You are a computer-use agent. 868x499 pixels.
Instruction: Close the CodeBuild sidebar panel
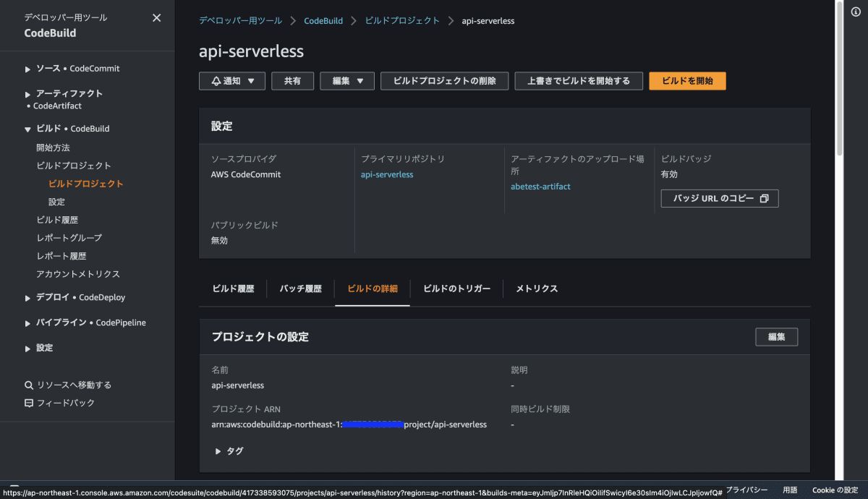[156, 18]
